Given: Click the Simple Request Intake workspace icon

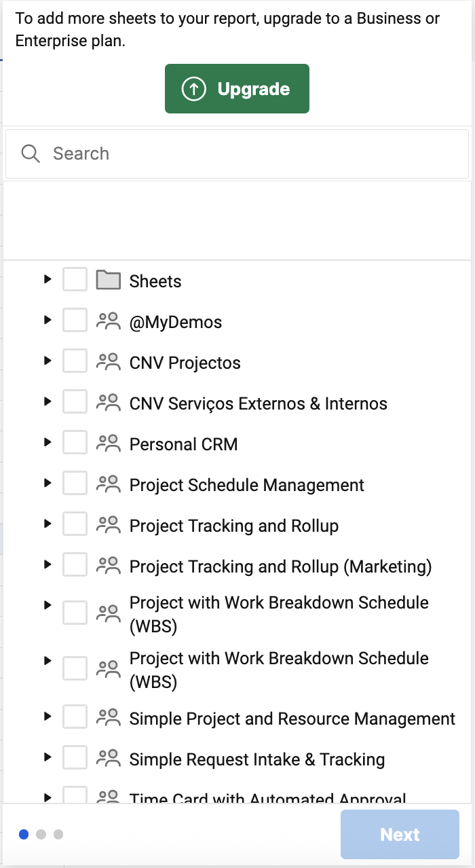Looking at the screenshot, I should [x=108, y=758].
